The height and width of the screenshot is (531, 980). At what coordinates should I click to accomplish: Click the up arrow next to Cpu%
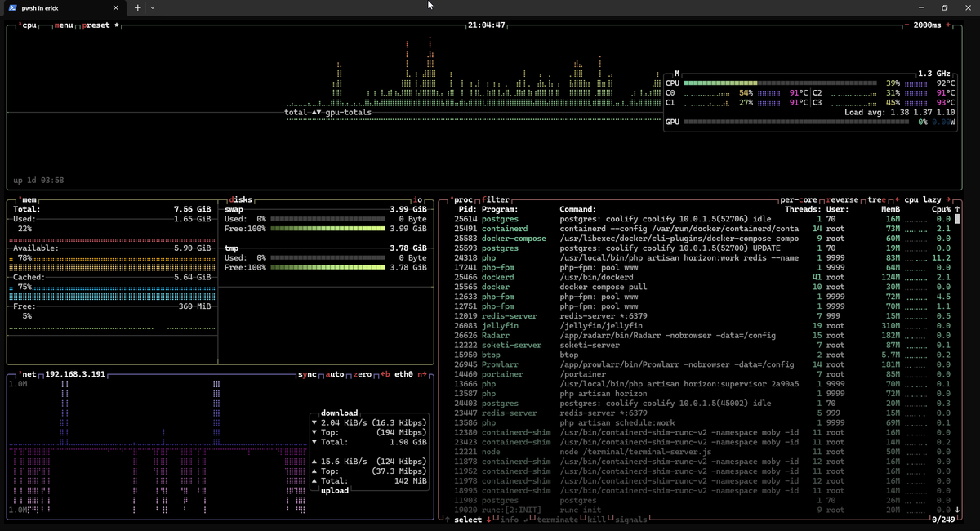pos(956,209)
